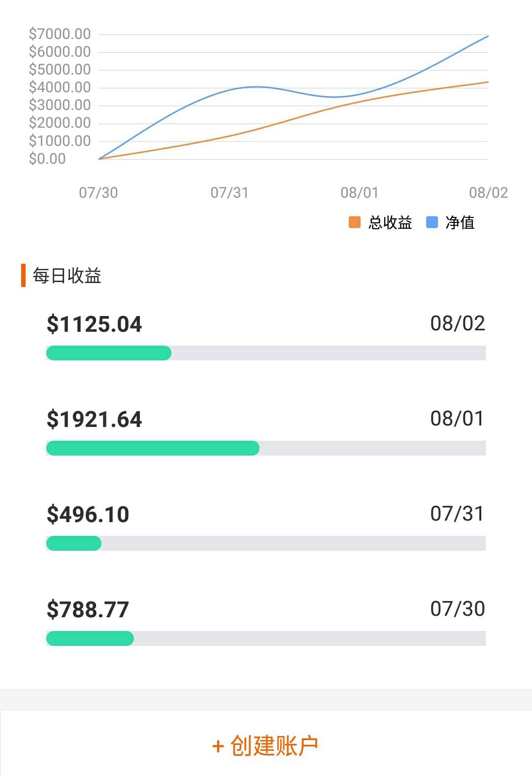Click the 07/31 chart axis label
532x777 pixels.
tap(230, 192)
